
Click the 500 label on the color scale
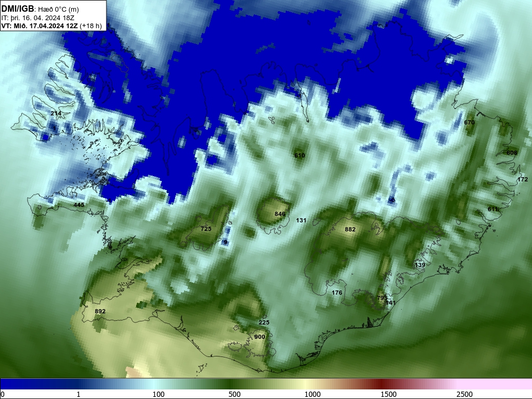click(235, 394)
